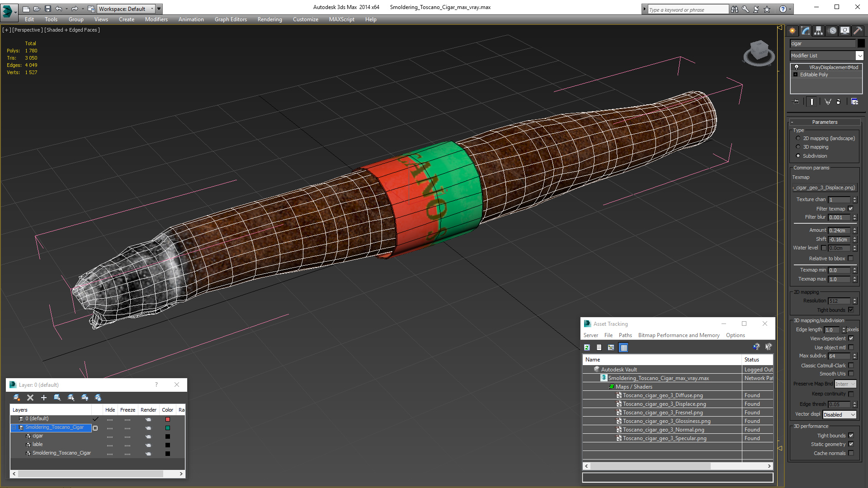
Task: Open the Modify command panel tab
Action: 806,31
